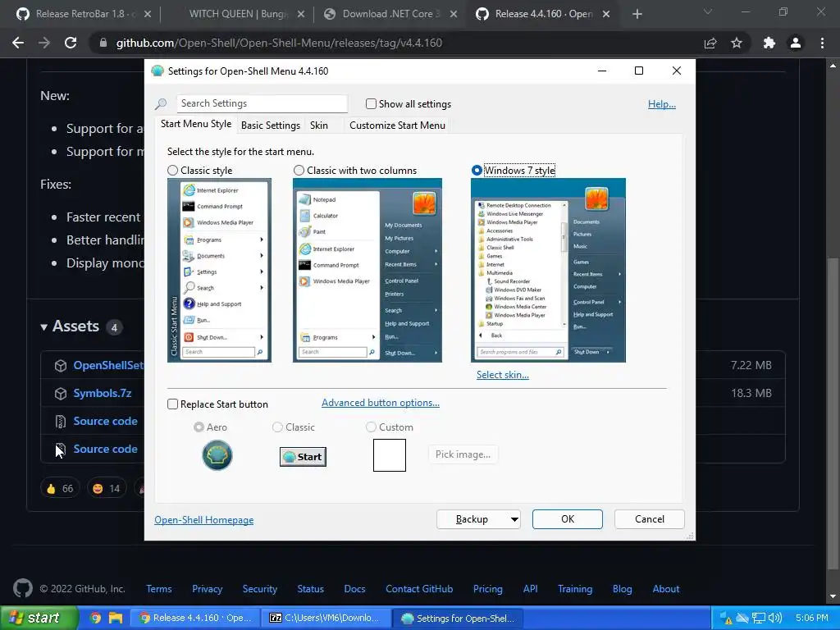Screen dimensions: 840x630
Task: Click the volume icon in the system tray
Action: click(x=775, y=618)
